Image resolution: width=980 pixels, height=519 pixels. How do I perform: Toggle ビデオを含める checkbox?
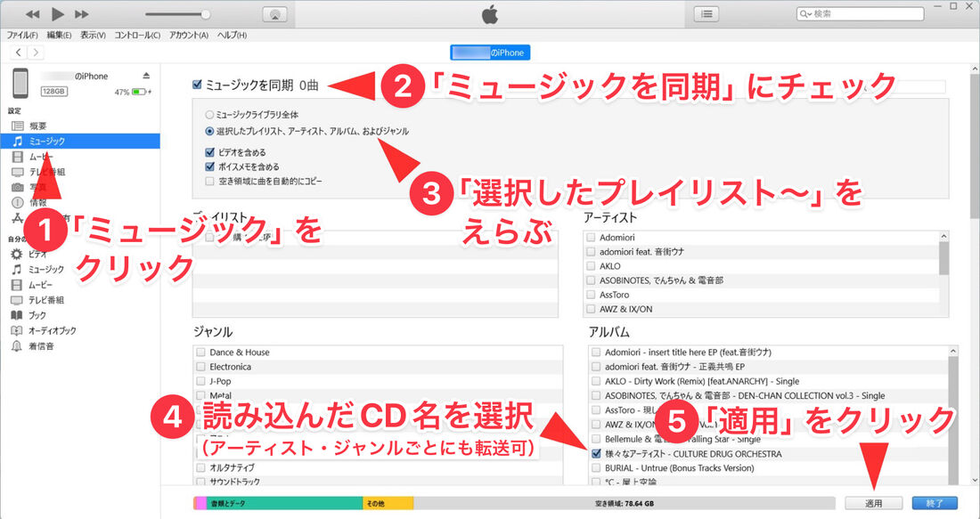click(210, 151)
